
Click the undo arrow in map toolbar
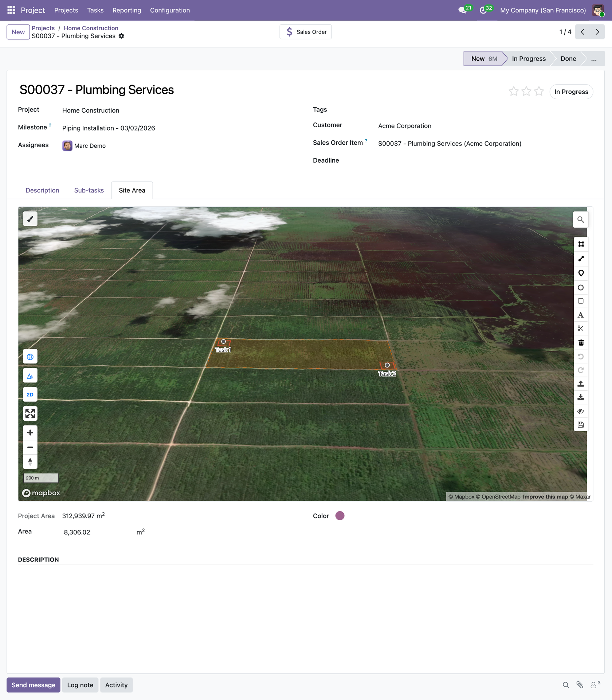(x=581, y=356)
